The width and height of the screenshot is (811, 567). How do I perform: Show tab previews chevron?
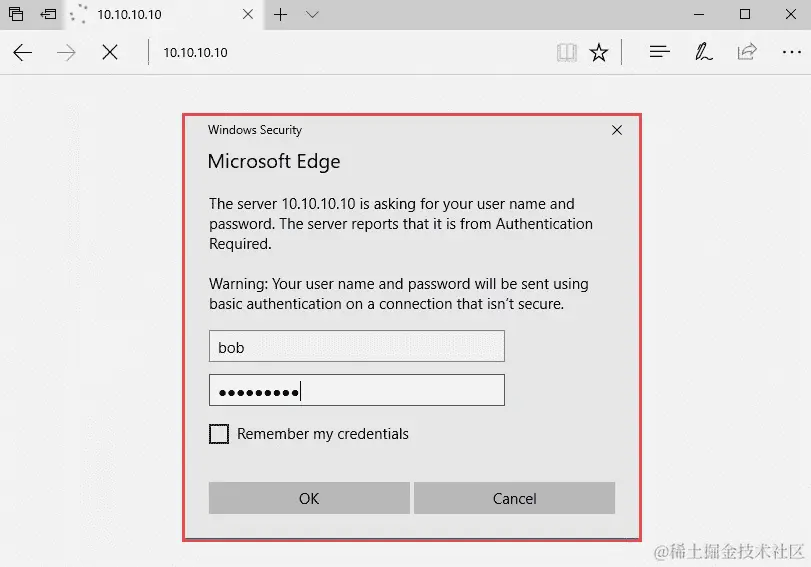(312, 14)
